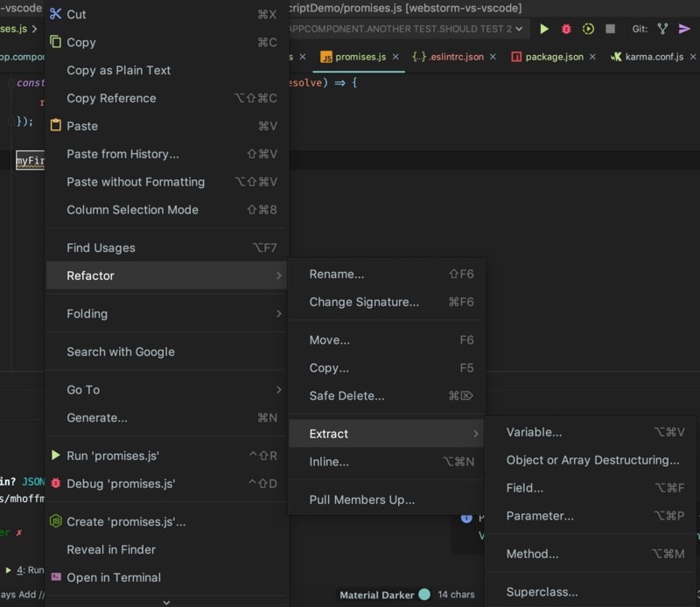This screenshot has width=700, height=607.
Task: Open the package.json tab
Action: pyautogui.click(x=554, y=57)
